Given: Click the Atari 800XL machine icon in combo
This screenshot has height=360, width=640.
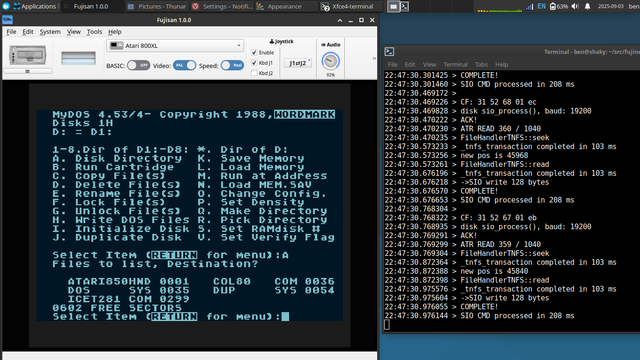Looking at the screenshot, I should [116, 45].
